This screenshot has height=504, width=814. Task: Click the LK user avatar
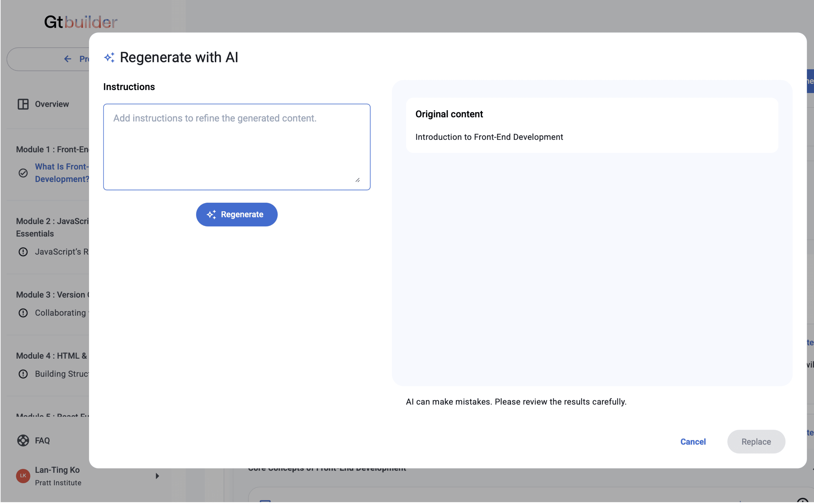click(x=23, y=476)
